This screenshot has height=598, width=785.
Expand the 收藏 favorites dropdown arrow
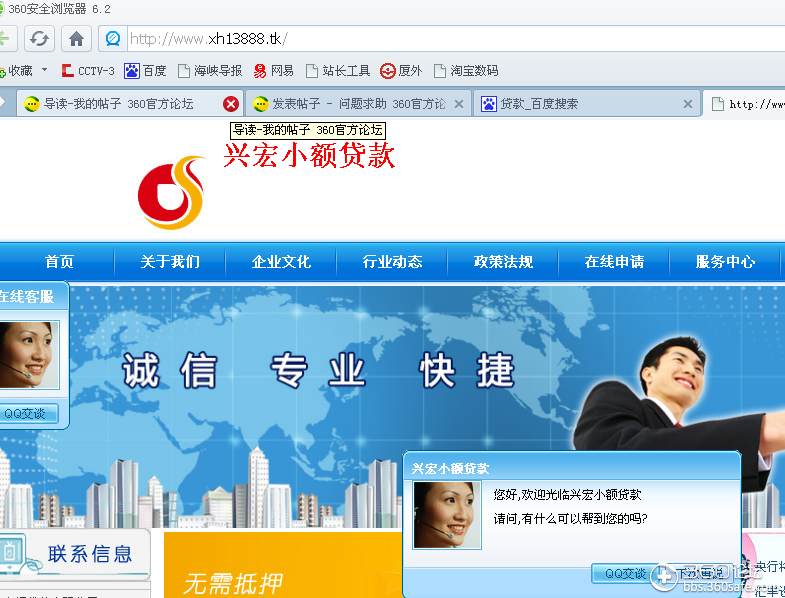pyautogui.click(x=45, y=70)
